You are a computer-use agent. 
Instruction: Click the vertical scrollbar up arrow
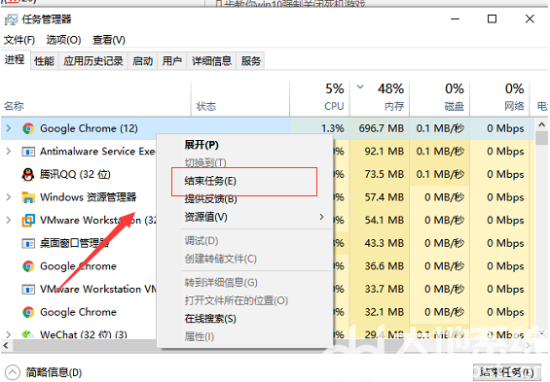[x=542, y=125]
